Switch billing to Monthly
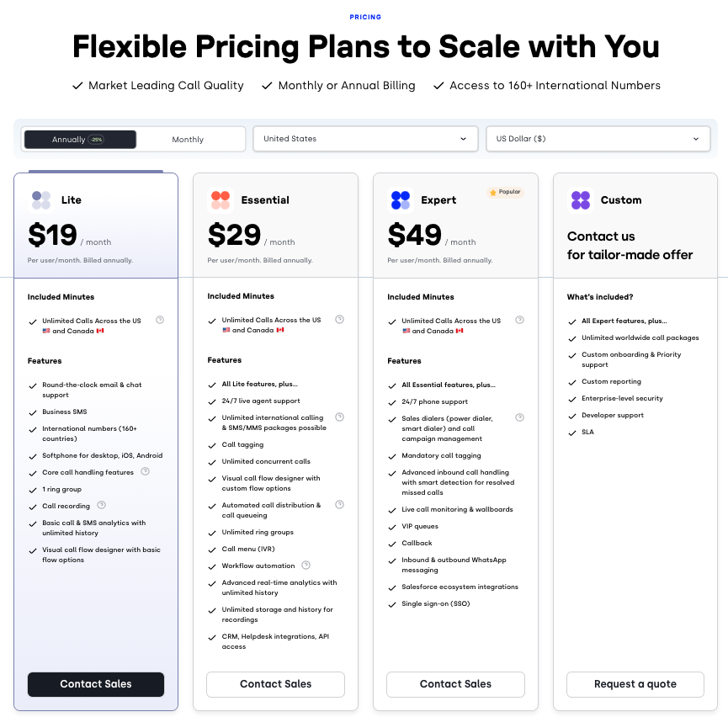Screen dimensions: 728x717 188,140
